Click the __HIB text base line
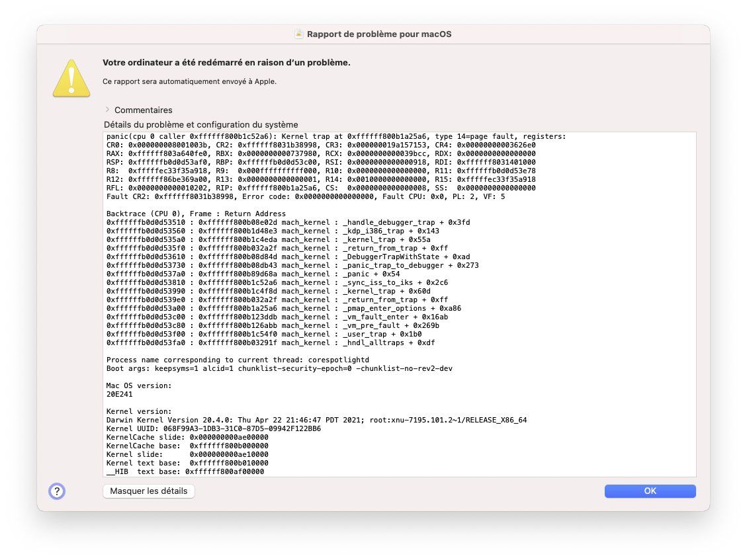 point(185,471)
